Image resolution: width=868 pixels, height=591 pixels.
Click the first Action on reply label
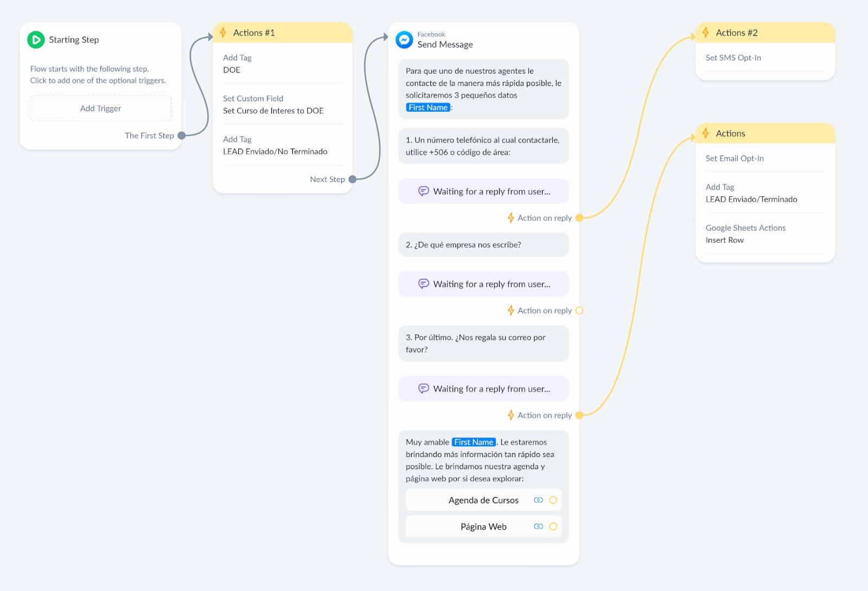545,218
